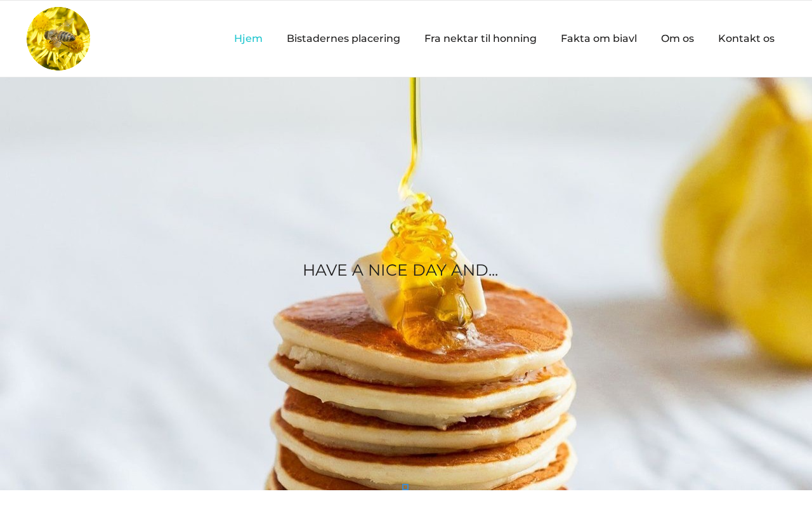
Task: Click the white strip below the slider
Action: point(406,499)
